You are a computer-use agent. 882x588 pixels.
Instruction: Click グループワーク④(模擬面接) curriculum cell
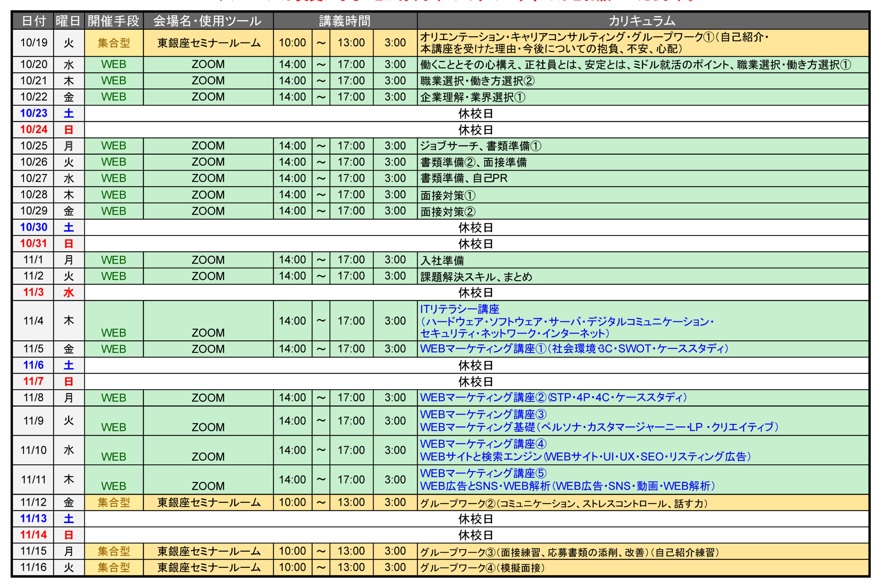[643, 568]
